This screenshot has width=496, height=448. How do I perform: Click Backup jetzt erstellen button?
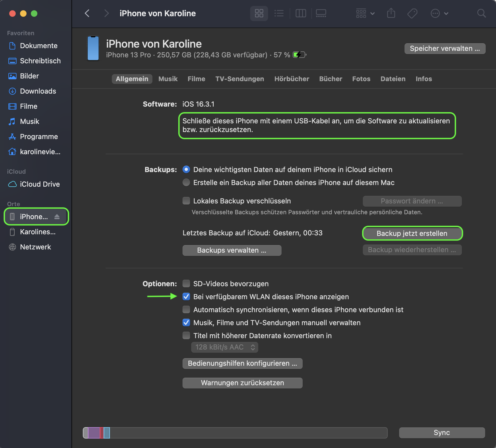[x=412, y=233]
